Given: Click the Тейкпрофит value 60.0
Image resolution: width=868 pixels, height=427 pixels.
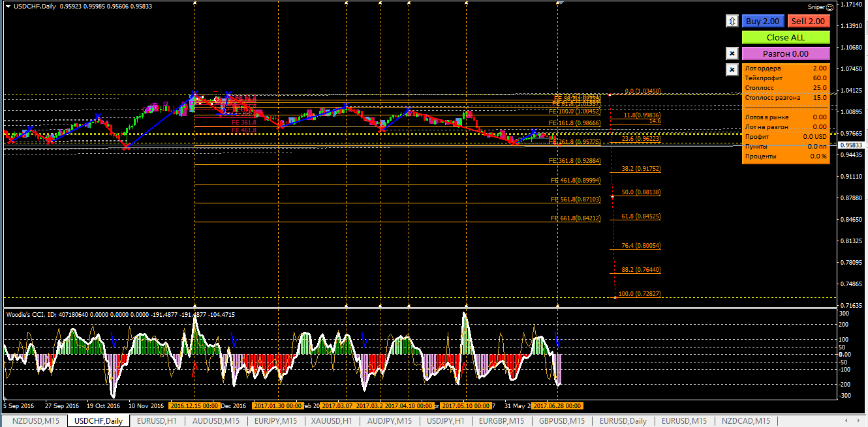Looking at the screenshot, I should 820,78.
